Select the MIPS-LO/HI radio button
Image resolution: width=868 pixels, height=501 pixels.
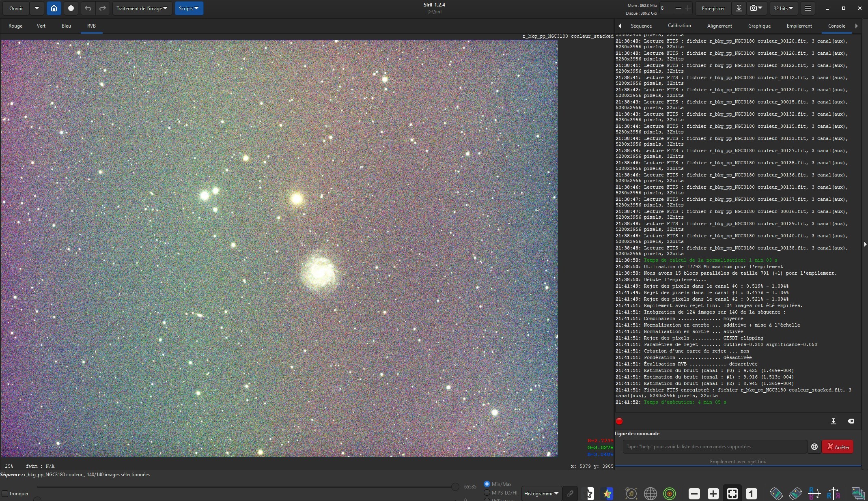pos(487,492)
